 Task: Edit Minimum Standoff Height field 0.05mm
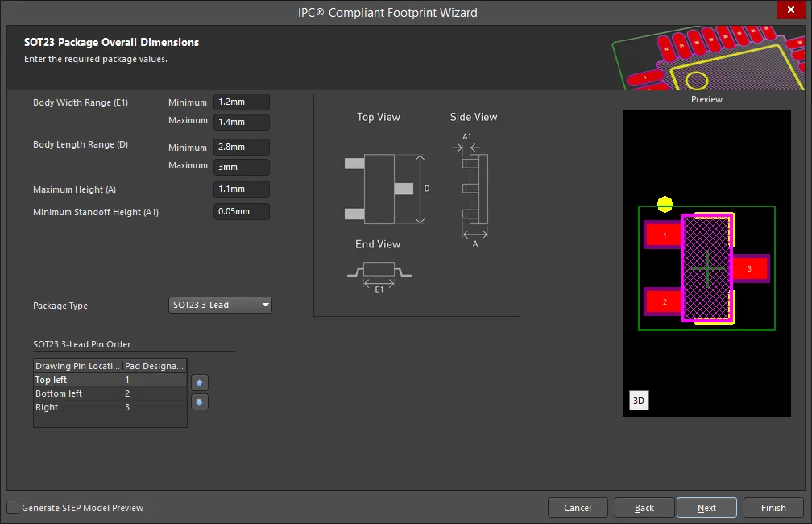coord(242,211)
